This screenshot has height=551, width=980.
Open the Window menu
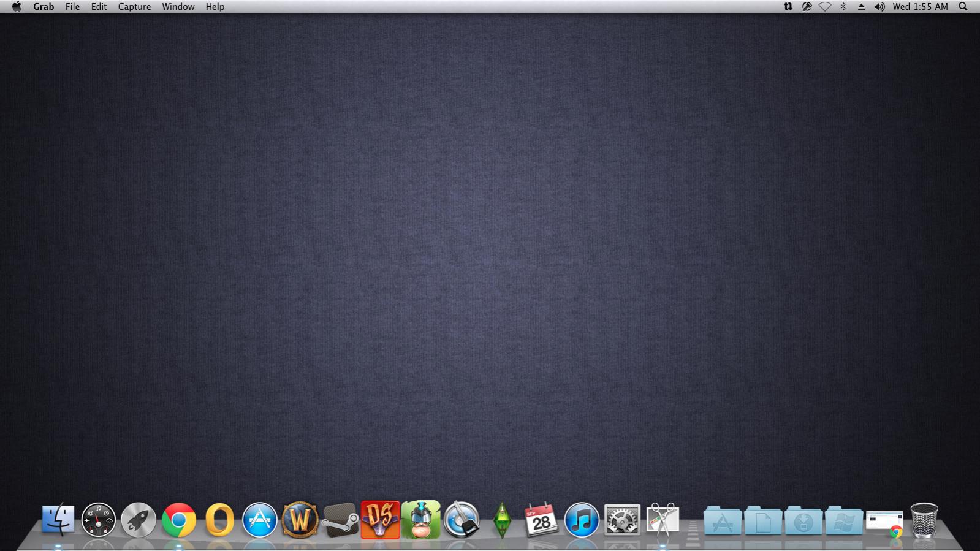tap(178, 7)
